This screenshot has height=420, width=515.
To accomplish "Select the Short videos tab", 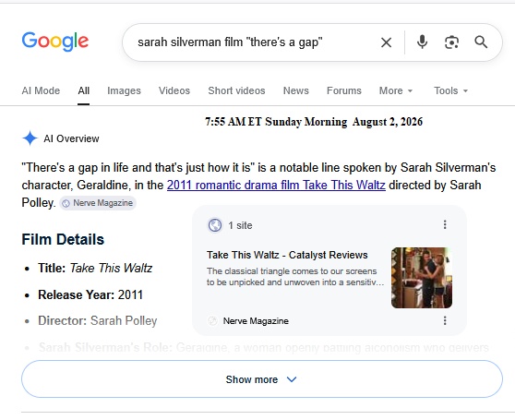I will (236, 90).
